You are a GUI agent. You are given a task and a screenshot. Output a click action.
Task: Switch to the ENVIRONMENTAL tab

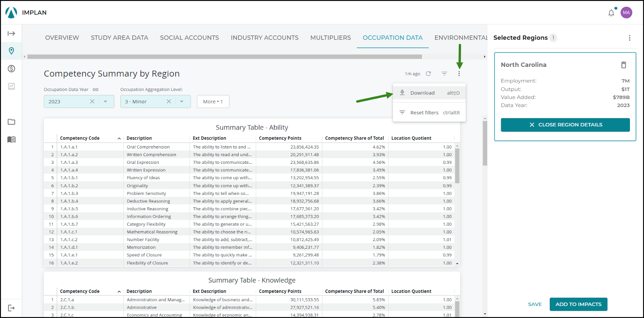coord(461,37)
